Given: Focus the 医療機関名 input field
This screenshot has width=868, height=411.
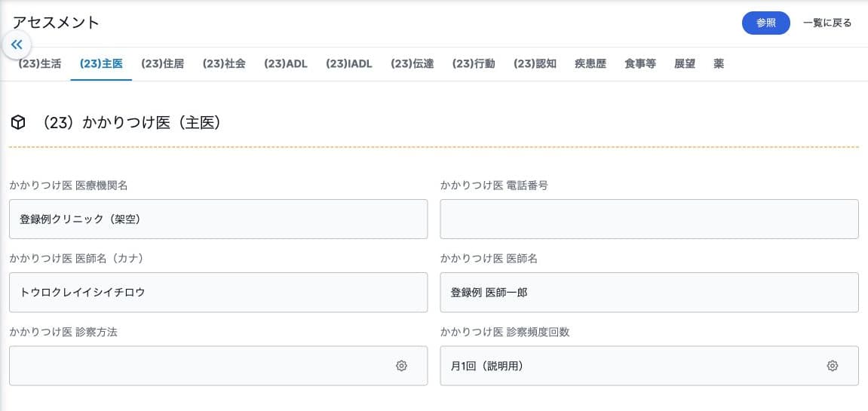Looking at the screenshot, I should (219, 219).
